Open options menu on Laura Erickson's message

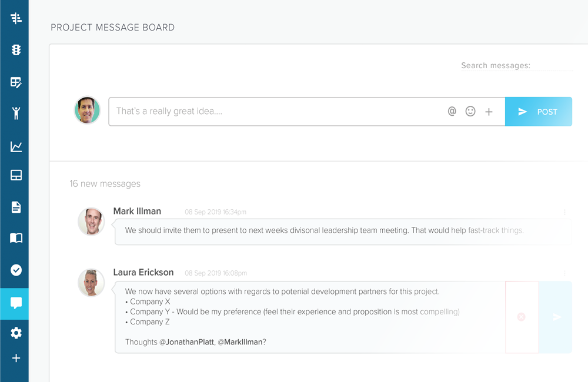[x=564, y=273]
